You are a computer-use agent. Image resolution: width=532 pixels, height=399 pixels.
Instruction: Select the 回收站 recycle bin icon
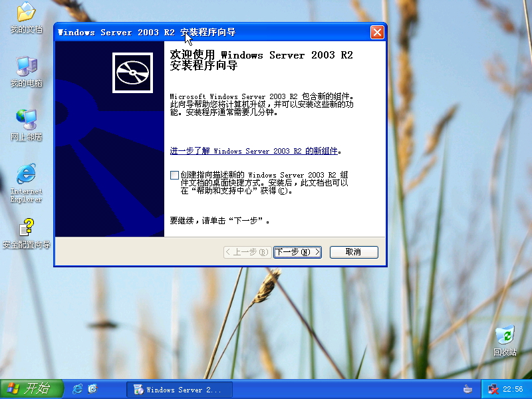(505, 340)
